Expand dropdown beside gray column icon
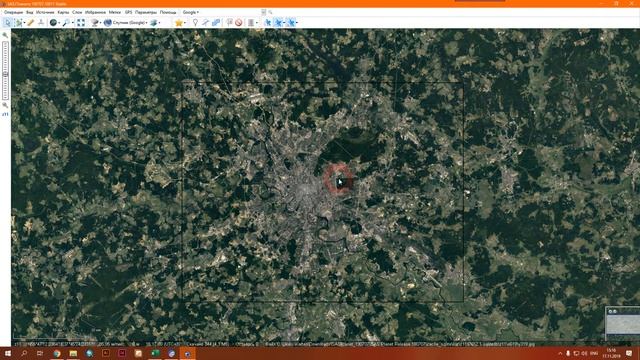This screenshot has width=640, height=360. 256,23
